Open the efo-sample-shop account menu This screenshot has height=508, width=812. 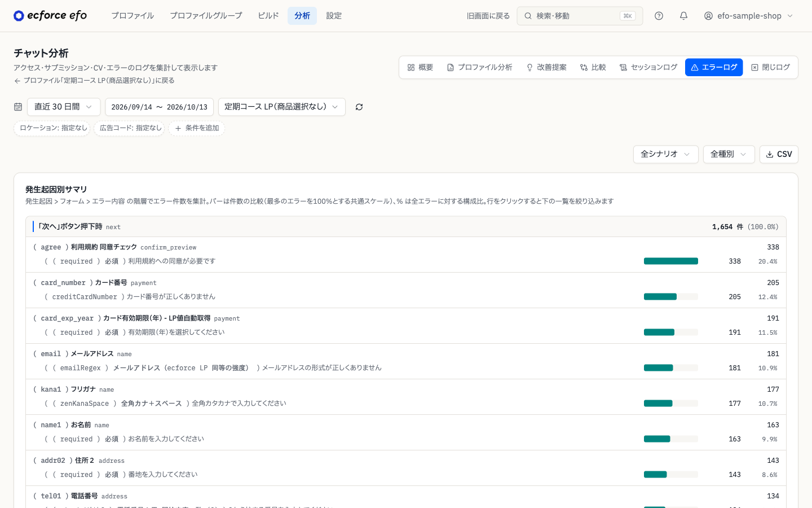pyautogui.click(x=749, y=16)
